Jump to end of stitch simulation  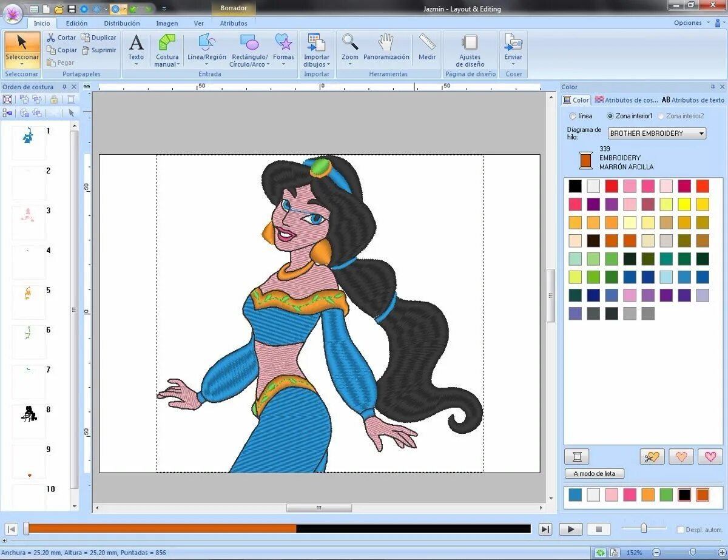(545, 530)
